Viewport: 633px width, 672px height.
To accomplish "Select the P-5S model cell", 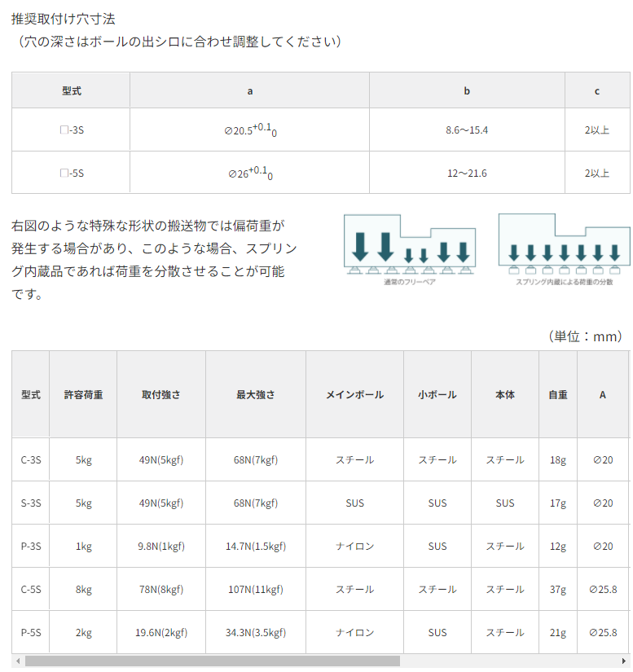I will 31,632.
